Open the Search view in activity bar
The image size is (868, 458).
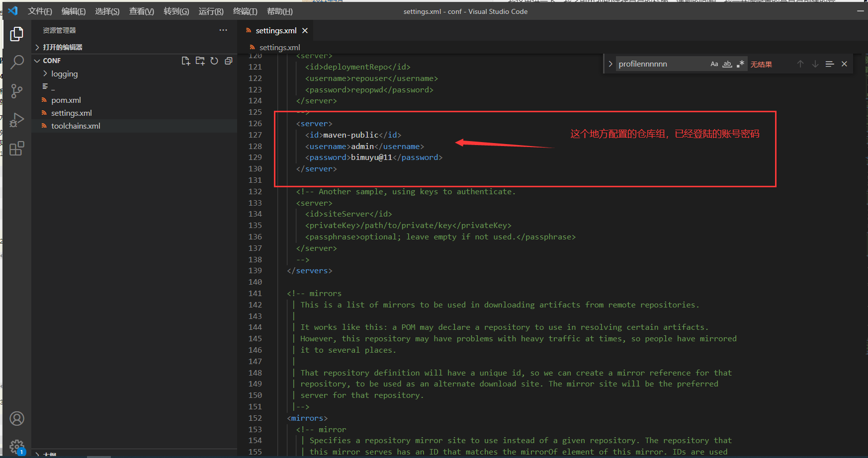pyautogui.click(x=17, y=62)
